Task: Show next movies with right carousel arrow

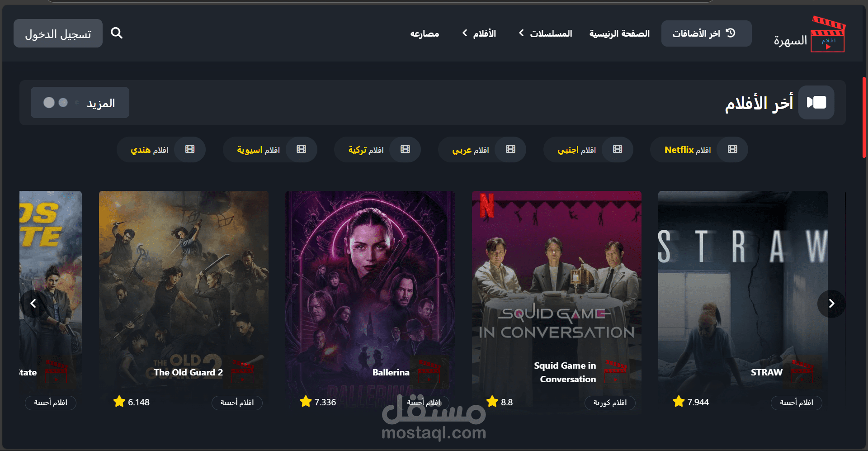Action: 831,304
